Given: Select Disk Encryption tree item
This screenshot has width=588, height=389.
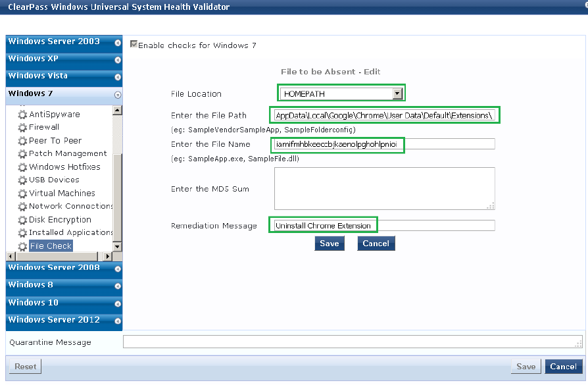Looking at the screenshot, I should 60,220.
